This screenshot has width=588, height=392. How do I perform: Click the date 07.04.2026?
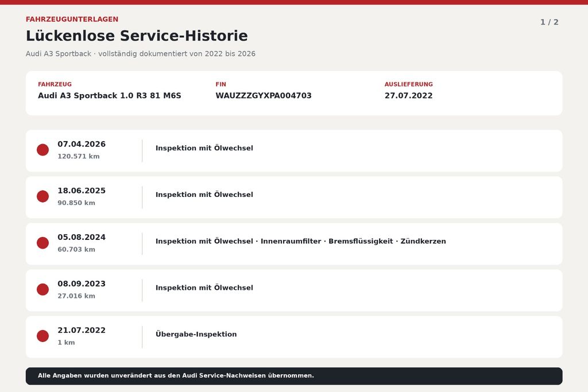82,144
